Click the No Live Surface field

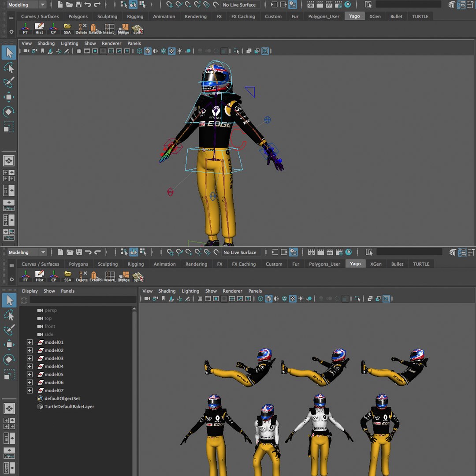tap(239, 5)
